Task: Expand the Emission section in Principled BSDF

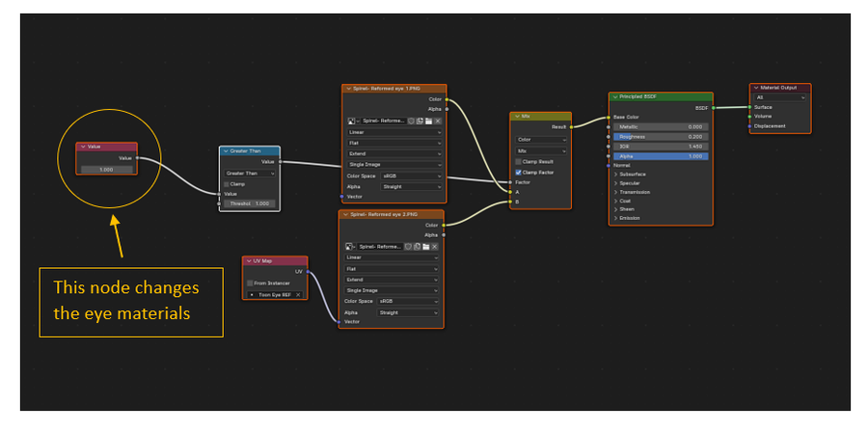Action: [615, 218]
